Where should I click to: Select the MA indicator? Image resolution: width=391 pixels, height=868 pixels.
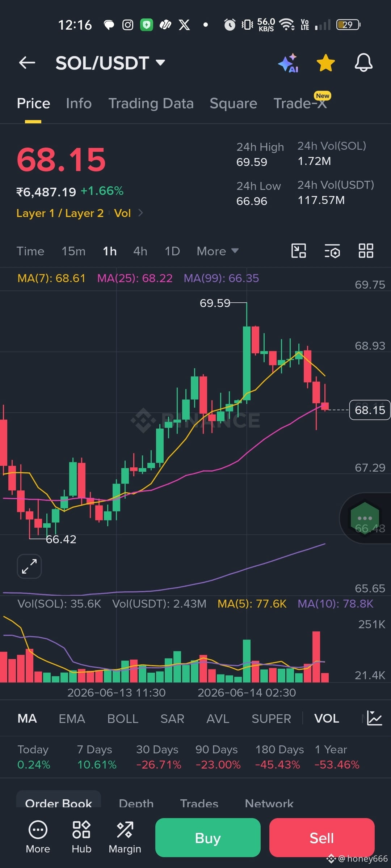click(27, 718)
